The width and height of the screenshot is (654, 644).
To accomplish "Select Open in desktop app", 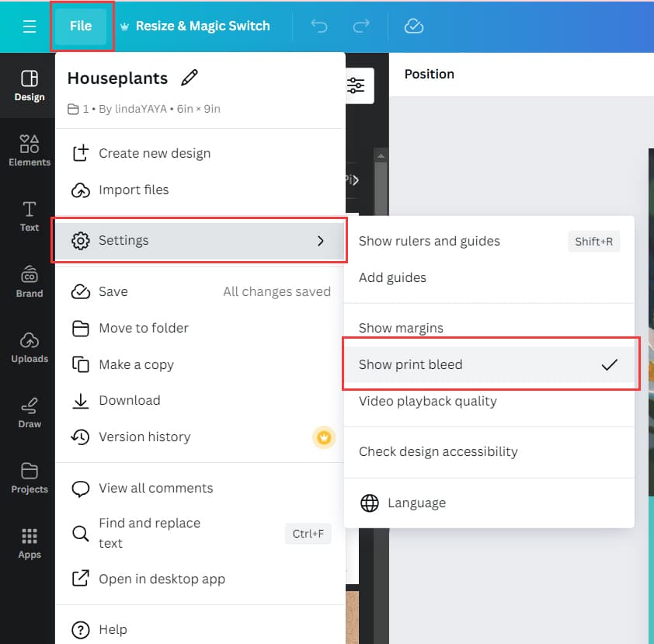I will tap(200, 579).
